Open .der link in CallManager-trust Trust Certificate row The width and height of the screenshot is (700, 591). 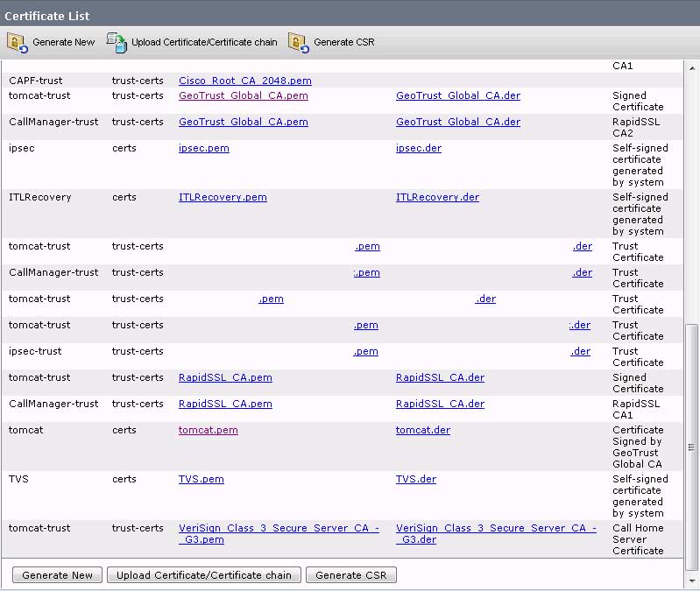click(x=582, y=272)
